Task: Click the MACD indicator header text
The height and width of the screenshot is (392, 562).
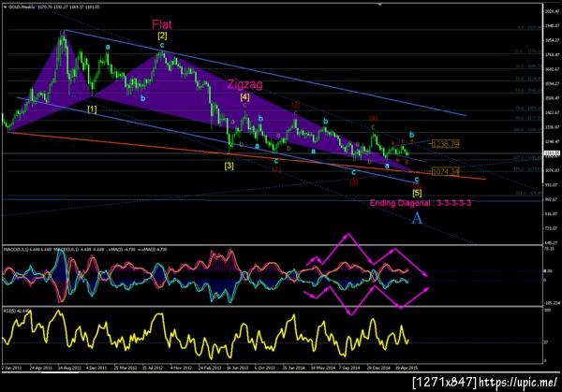Action: (85, 249)
